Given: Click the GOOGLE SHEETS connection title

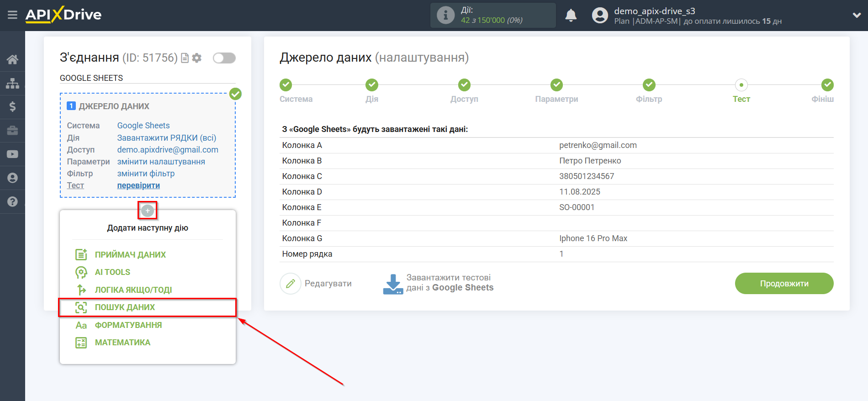Looking at the screenshot, I should point(91,78).
